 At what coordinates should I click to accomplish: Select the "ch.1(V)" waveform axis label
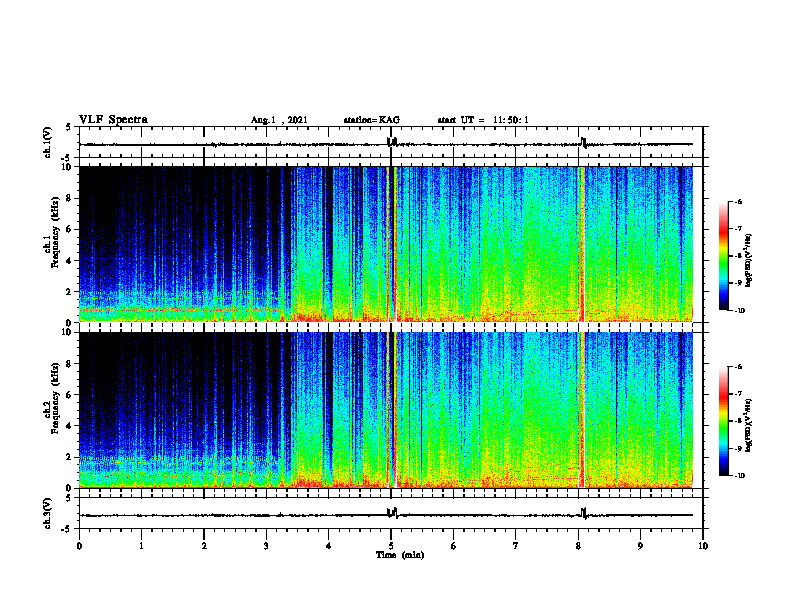tap(48, 142)
